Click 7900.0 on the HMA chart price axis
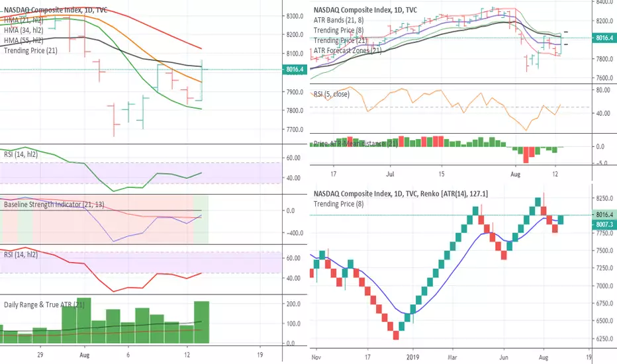The height and width of the screenshot is (364, 617). point(295,92)
